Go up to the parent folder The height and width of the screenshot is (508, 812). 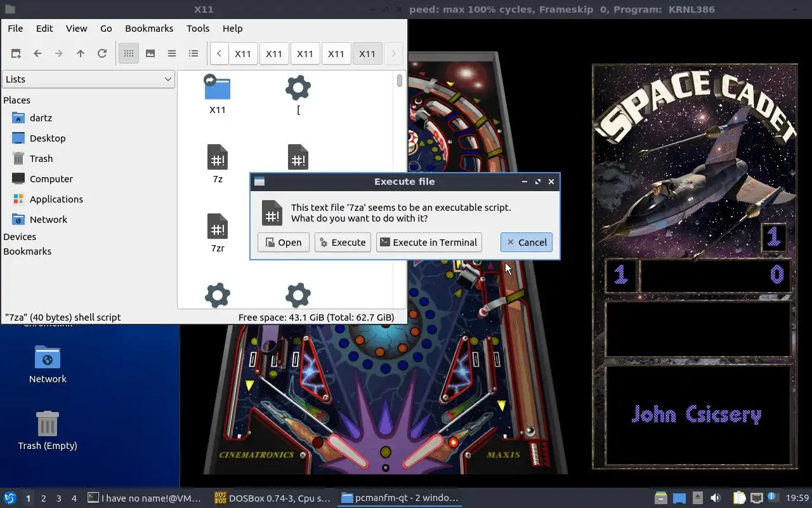click(81, 53)
